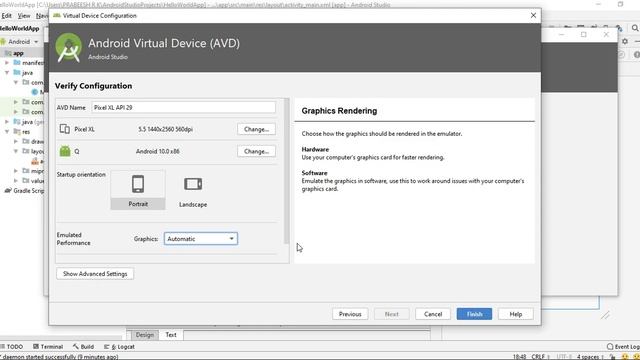Collapse the java folder
Screen dimensions: 640x360
(x=7, y=73)
